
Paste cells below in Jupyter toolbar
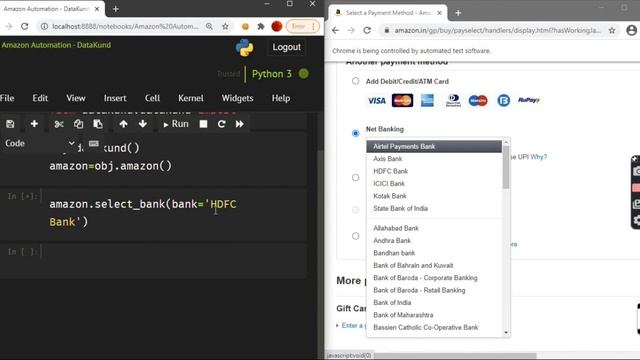tap(98, 124)
